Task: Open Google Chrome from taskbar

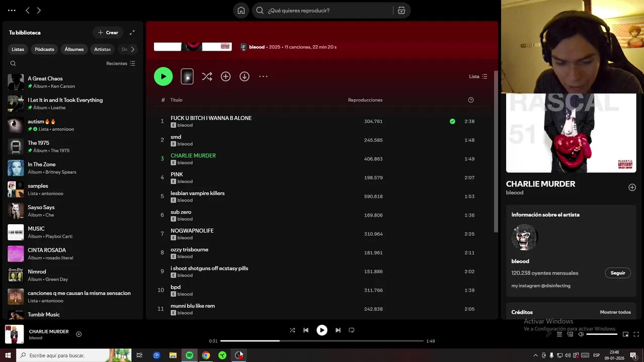Action: coord(206,355)
